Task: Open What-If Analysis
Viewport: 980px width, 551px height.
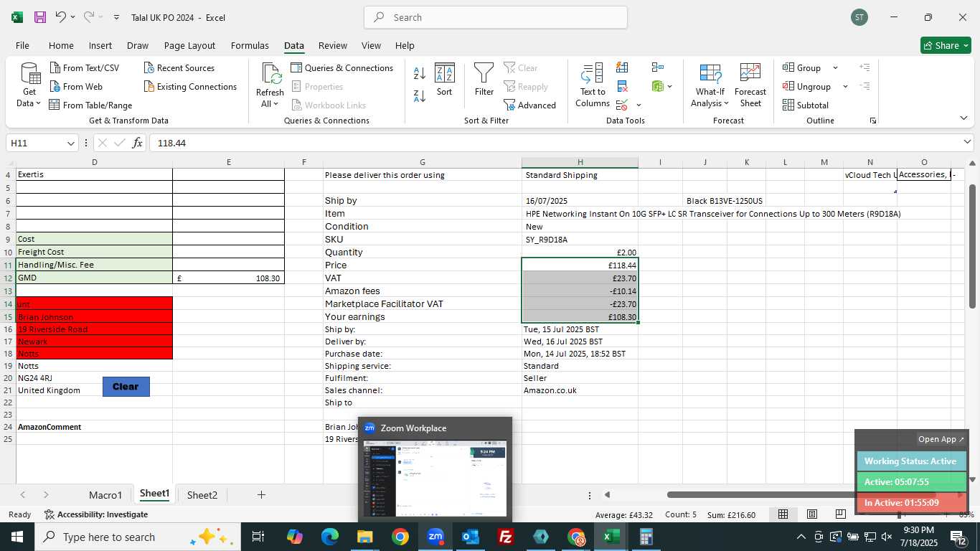Action: click(710, 85)
